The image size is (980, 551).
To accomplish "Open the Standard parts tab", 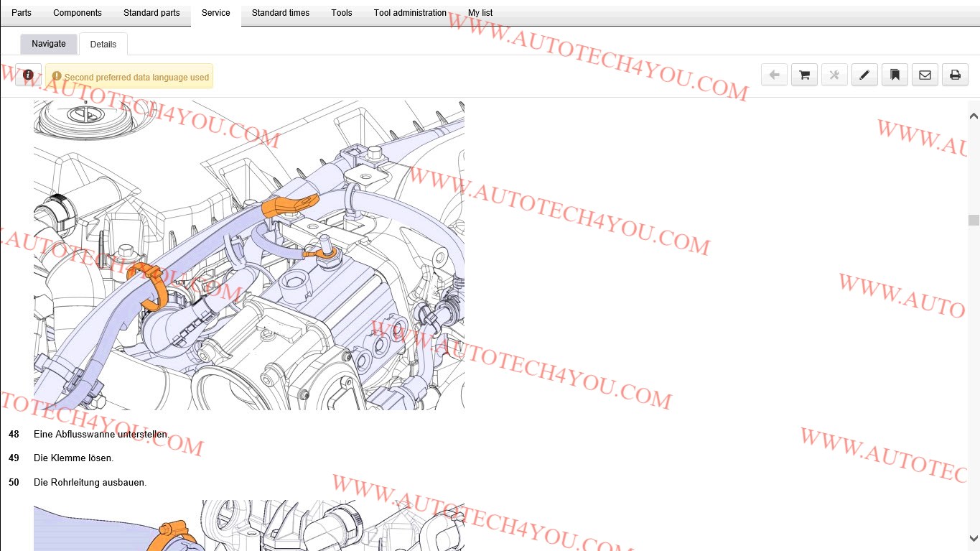I will click(151, 13).
